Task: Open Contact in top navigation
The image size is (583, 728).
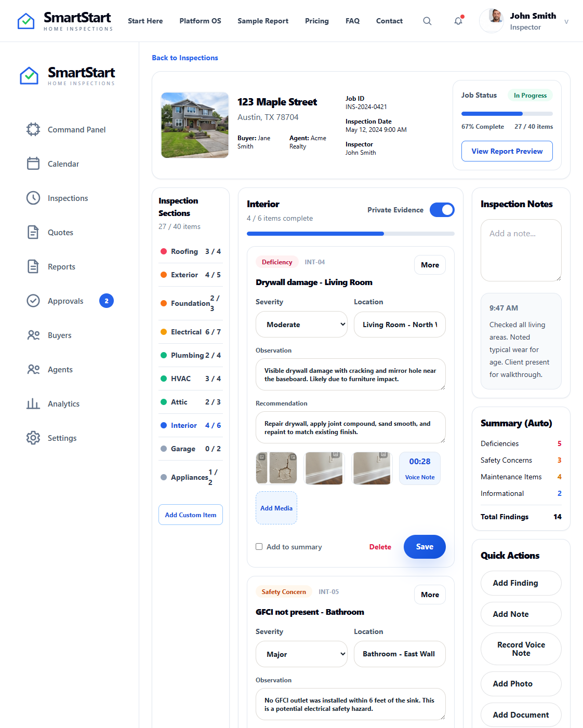Action: (x=389, y=21)
